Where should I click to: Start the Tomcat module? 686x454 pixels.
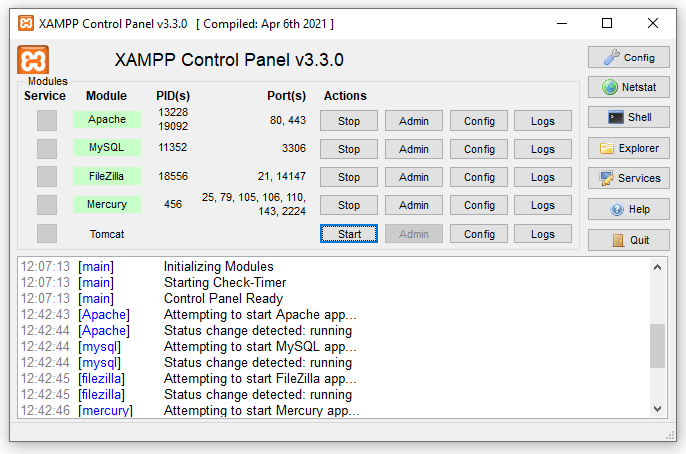coord(349,234)
